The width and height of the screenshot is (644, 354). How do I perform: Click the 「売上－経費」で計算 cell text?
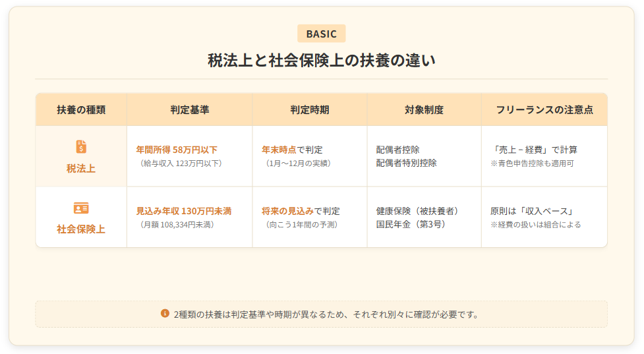[x=535, y=150]
